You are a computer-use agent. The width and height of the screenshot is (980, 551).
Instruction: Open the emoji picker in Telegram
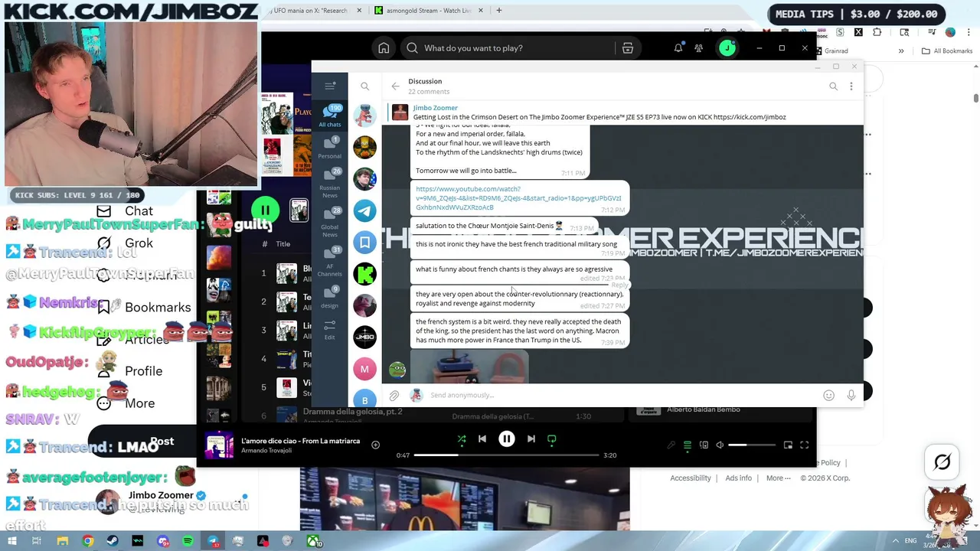(828, 396)
